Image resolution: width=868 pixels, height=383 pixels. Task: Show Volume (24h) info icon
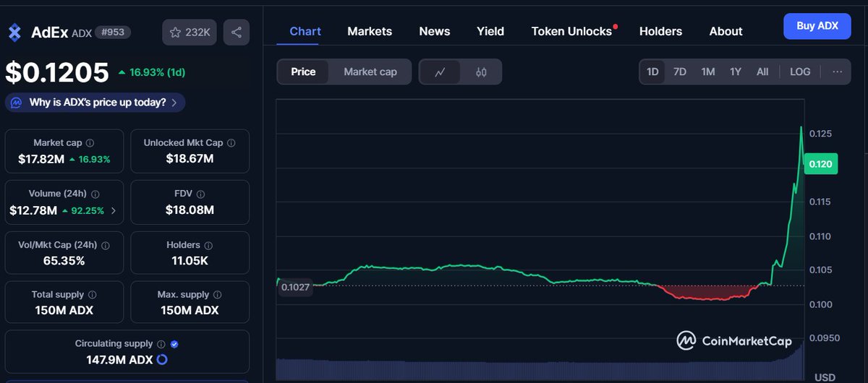[x=95, y=194]
